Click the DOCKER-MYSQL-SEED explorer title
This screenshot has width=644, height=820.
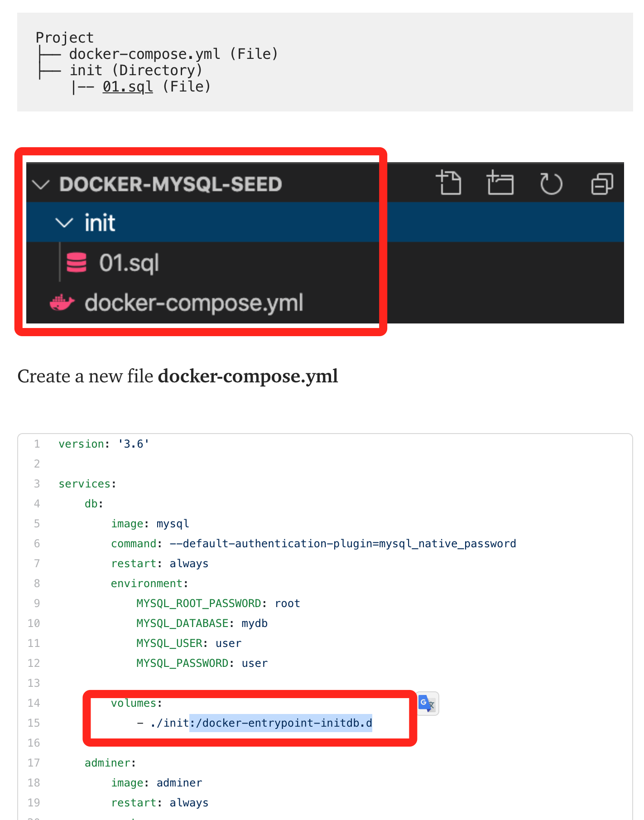click(171, 184)
